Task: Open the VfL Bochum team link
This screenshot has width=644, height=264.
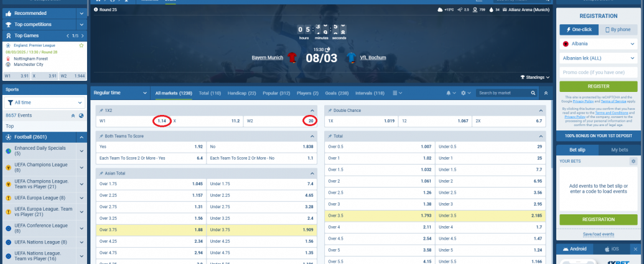Action: [x=373, y=57]
